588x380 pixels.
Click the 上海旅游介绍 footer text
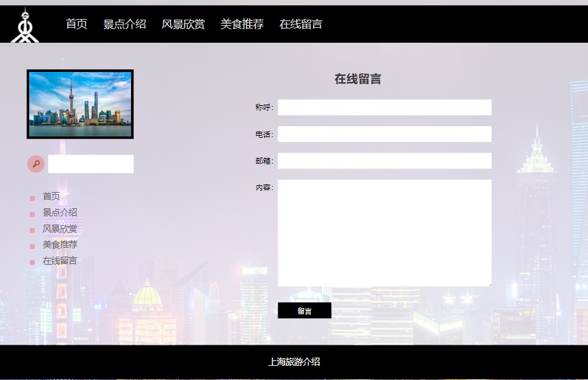(294, 362)
